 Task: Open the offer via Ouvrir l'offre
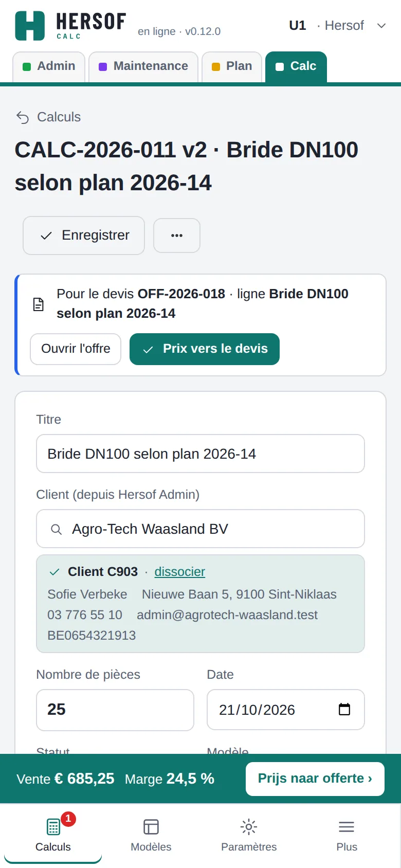[76, 349]
